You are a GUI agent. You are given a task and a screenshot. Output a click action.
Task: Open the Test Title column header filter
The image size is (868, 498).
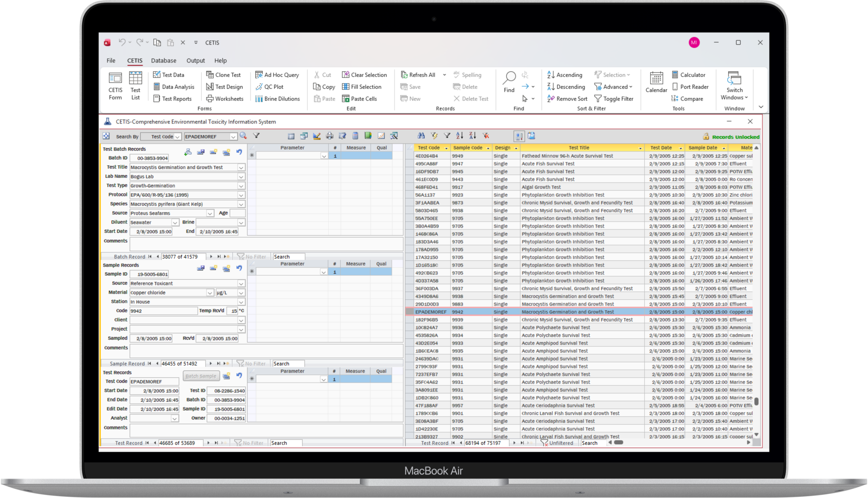640,148
